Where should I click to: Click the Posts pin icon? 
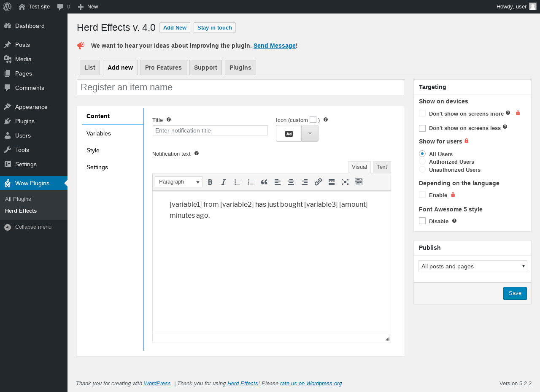click(x=8, y=45)
